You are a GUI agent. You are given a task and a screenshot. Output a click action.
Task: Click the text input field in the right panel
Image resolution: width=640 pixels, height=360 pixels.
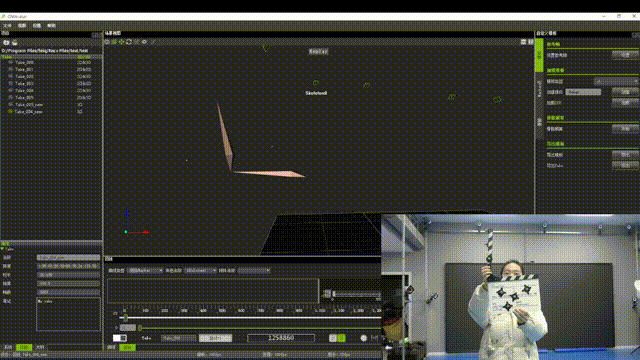(x=583, y=92)
